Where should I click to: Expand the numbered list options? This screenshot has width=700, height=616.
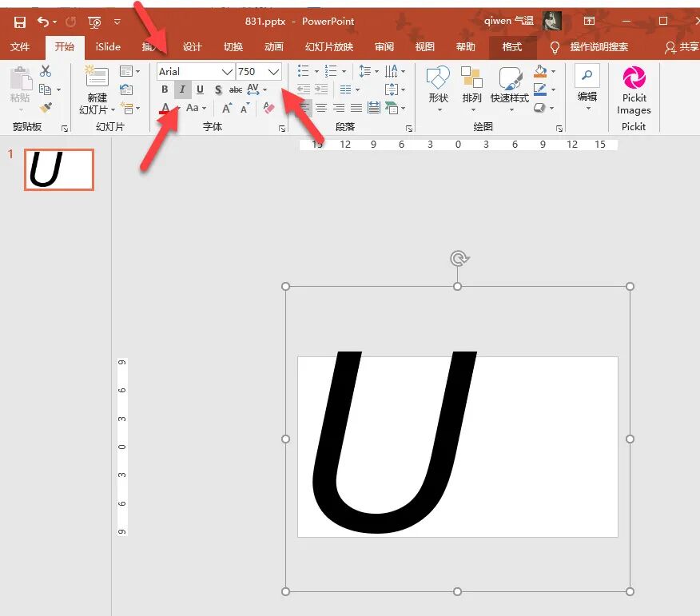(x=344, y=71)
